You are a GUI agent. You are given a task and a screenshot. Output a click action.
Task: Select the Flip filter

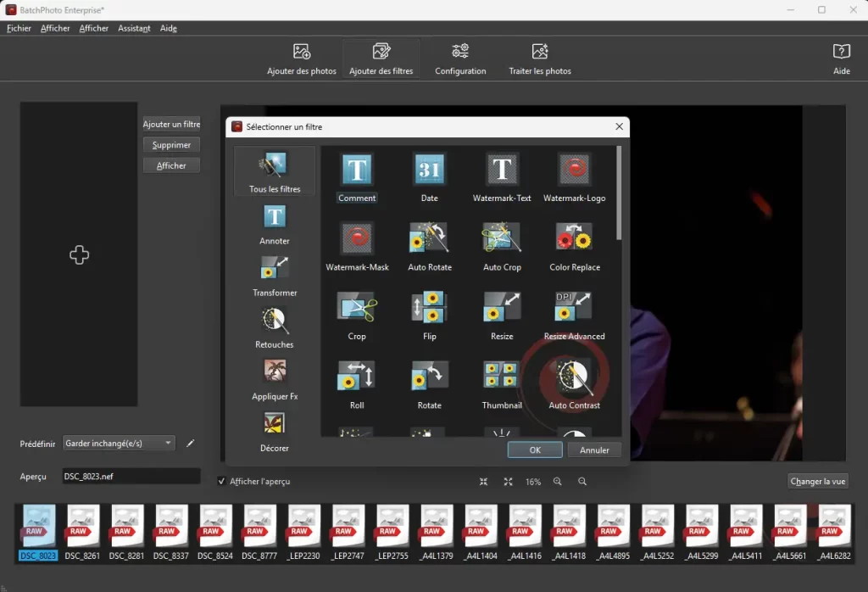[x=430, y=307]
